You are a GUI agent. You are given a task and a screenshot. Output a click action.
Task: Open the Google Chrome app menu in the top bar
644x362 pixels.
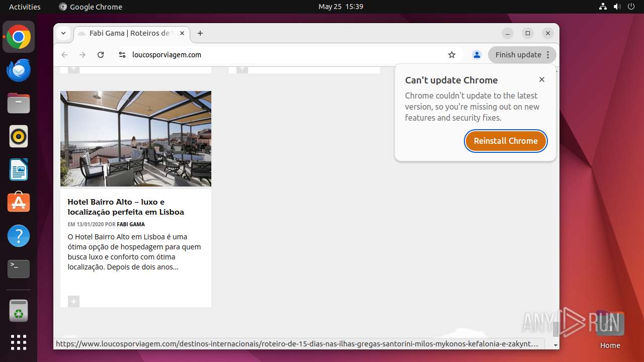click(91, 7)
